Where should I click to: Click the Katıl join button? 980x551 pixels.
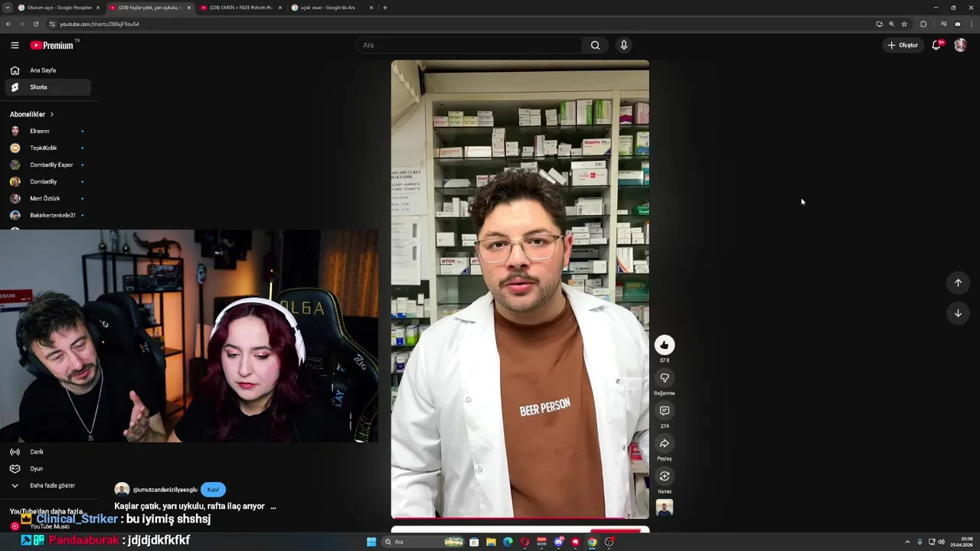tap(213, 490)
